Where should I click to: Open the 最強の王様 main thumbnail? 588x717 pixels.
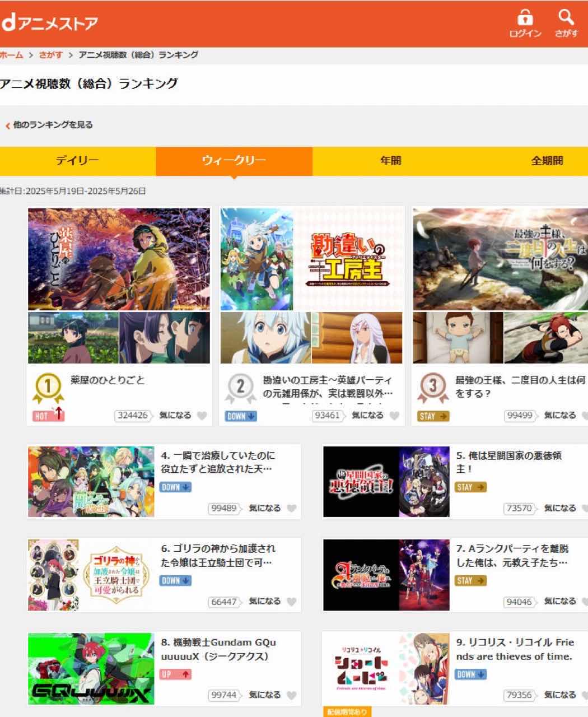pos(500,259)
